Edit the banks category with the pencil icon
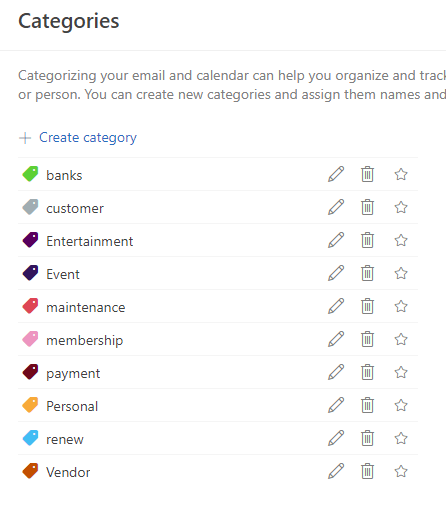Image resolution: width=446 pixels, height=525 pixels. point(336,174)
